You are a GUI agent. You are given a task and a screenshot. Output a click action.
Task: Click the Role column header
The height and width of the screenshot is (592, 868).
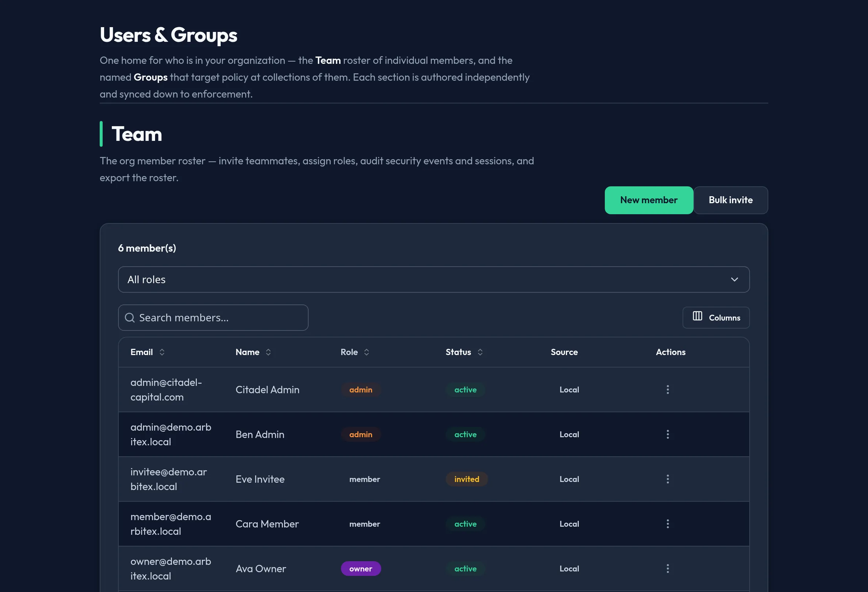click(x=349, y=352)
